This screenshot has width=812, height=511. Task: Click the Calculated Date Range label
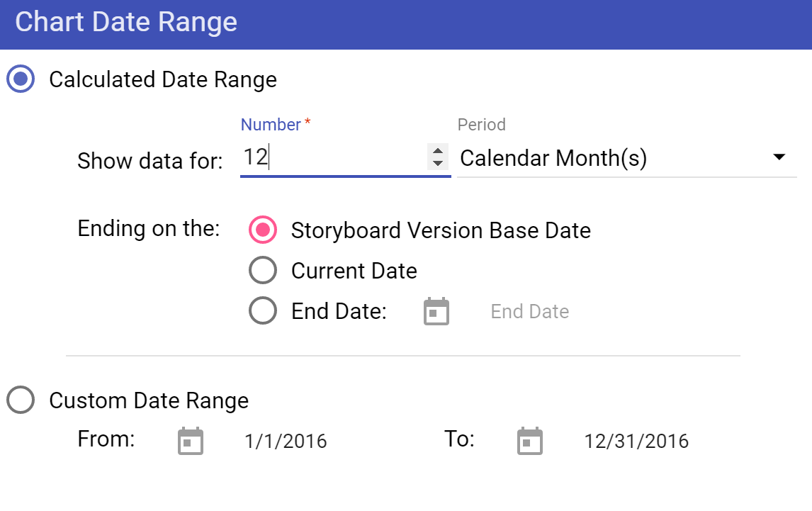162,79
